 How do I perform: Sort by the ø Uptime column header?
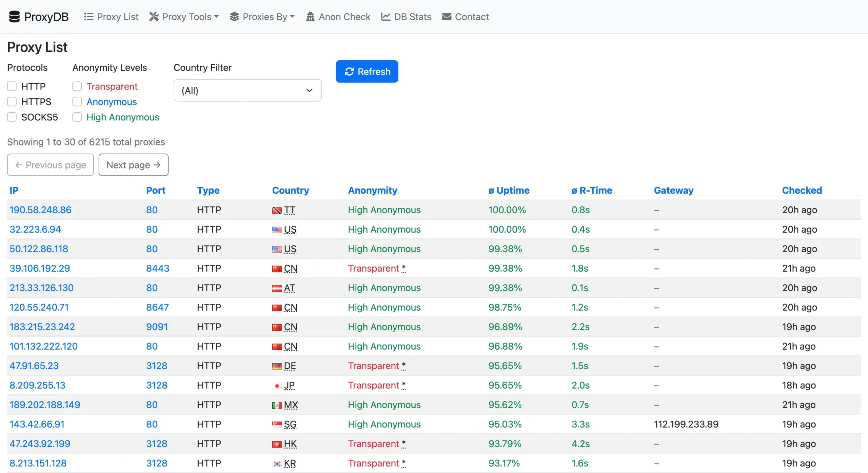pyautogui.click(x=509, y=191)
